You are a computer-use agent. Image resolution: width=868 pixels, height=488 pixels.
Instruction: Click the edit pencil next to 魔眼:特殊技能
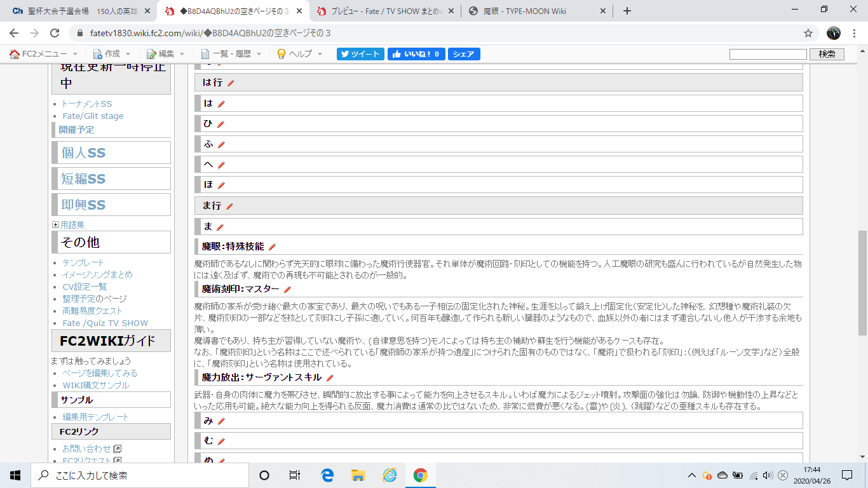[x=272, y=247]
